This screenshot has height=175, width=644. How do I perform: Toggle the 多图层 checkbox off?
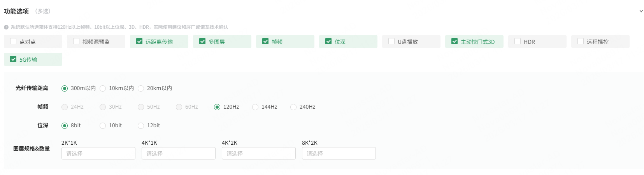point(202,41)
